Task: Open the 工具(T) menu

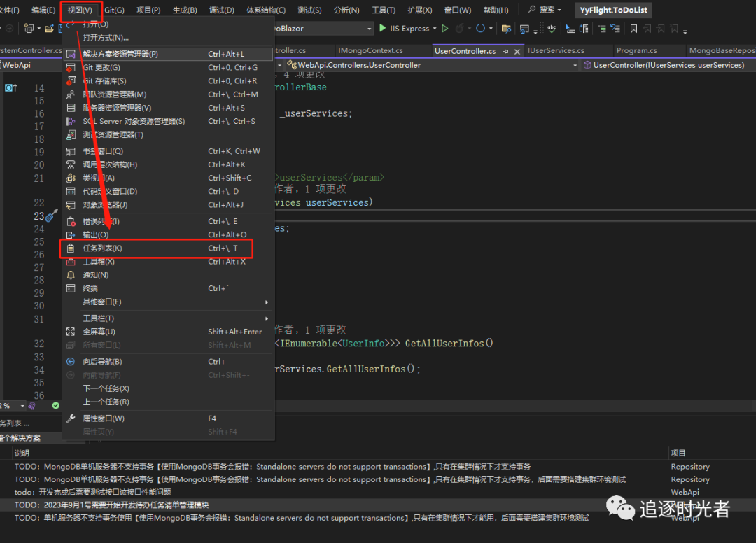Action: (384, 10)
